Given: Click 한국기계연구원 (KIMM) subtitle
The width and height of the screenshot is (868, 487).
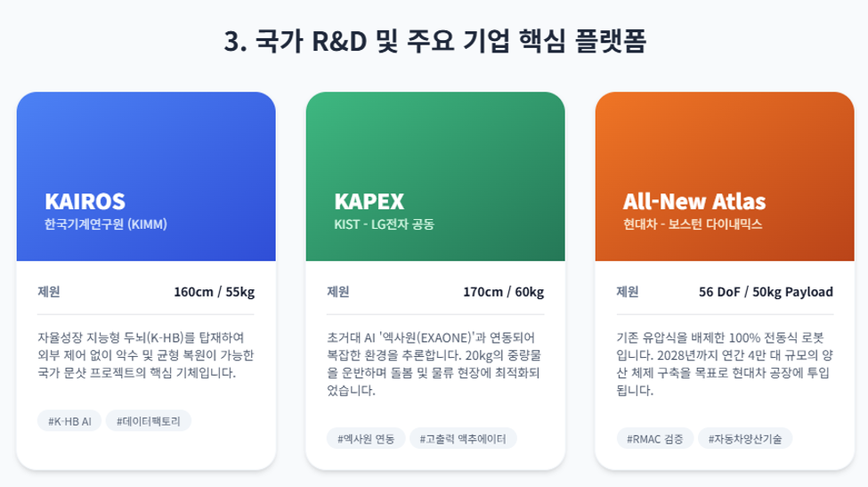Looking at the screenshot, I should (106, 224).
